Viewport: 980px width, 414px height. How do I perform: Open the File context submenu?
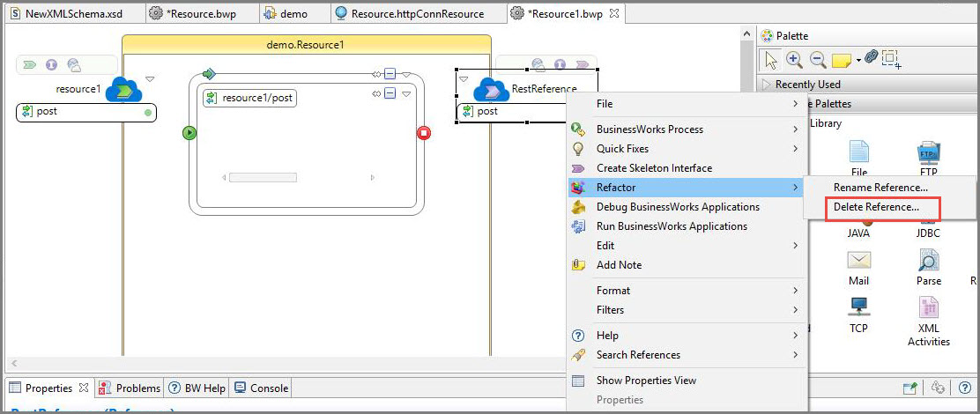(x=687, y=104)
